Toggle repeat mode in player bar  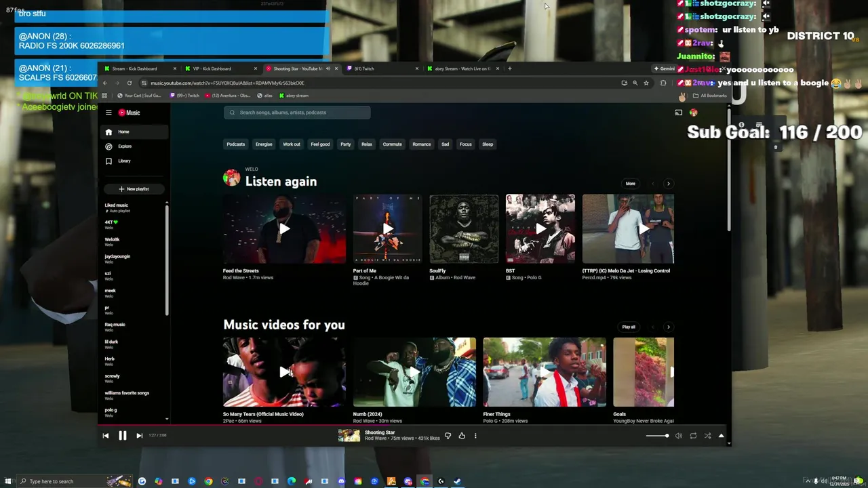click(x=693, y=436)
